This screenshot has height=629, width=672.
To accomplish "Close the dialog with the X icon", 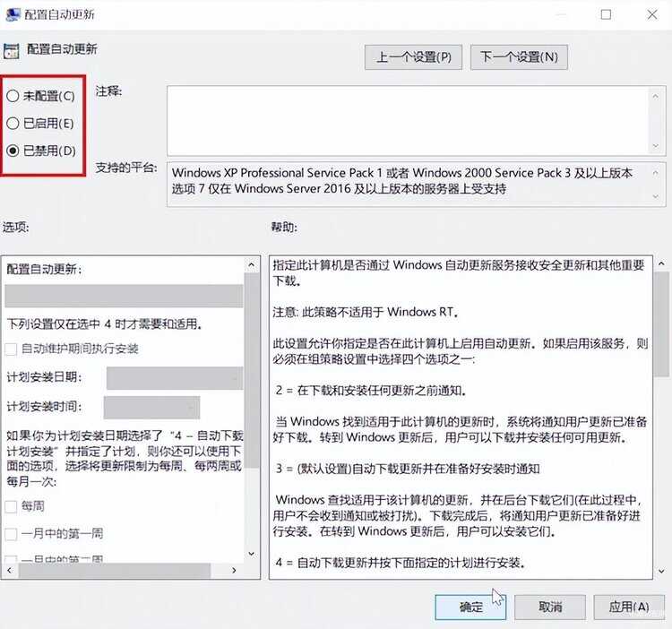I will 652,14.
